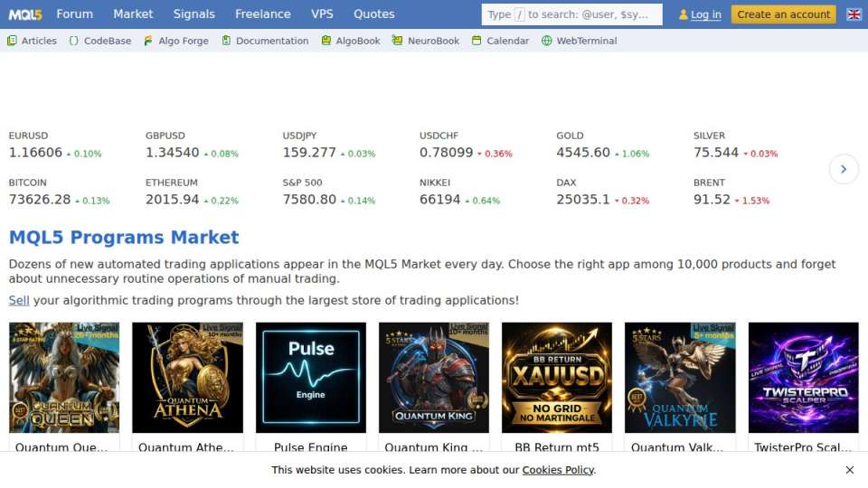Open the USDCHF quote
Screen dimensions: 868x488
(466, 145)
